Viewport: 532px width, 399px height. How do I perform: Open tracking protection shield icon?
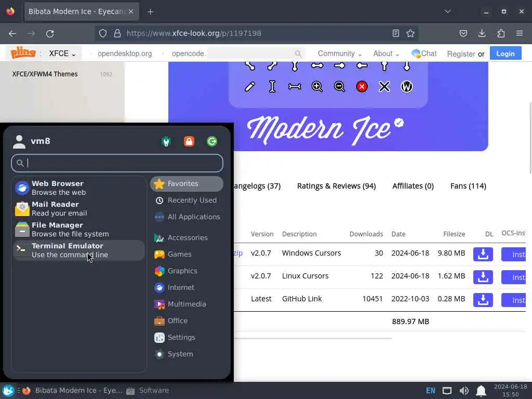tap(103, 33)
